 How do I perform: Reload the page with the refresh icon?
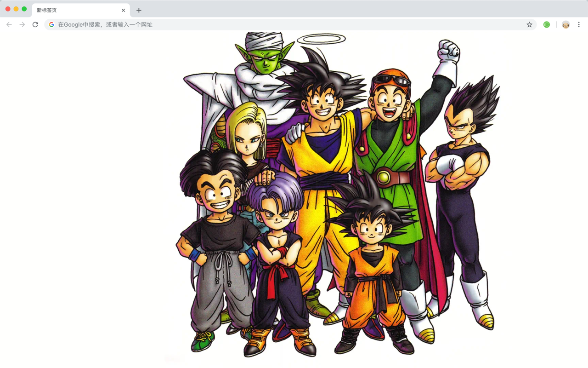click(35, 24)
